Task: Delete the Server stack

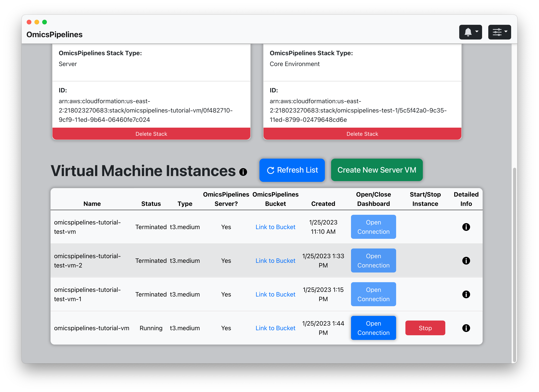Action: click(151, 134)
